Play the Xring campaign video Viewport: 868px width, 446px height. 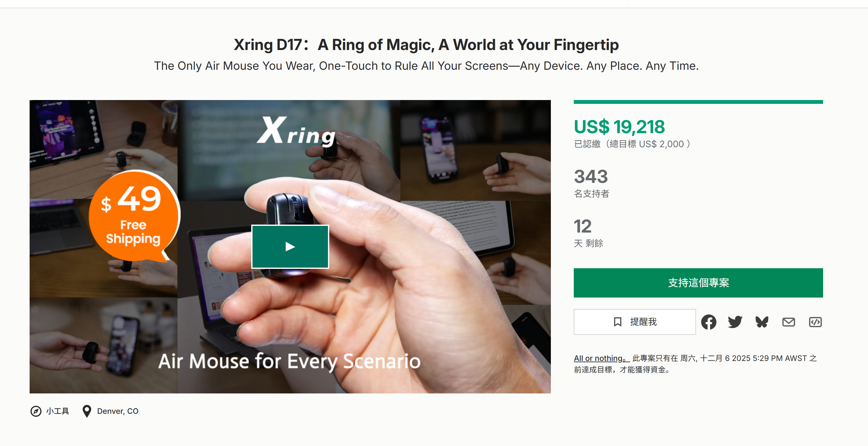tap(290, 247)
